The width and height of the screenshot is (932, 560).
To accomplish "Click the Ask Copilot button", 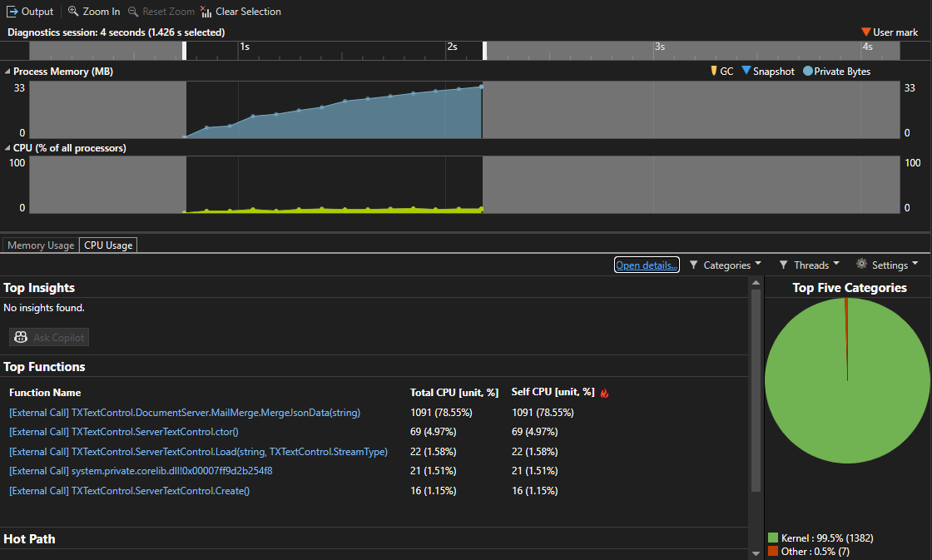I will coord(48,336).
